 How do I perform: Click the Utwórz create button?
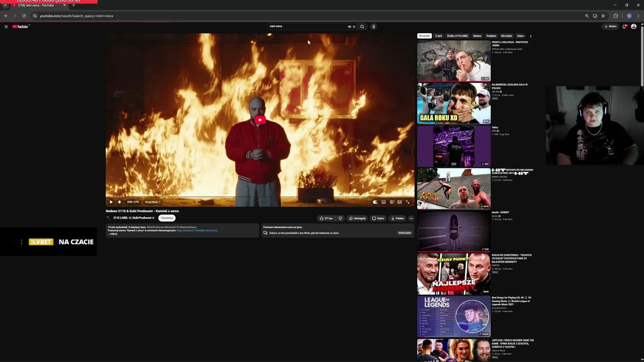coord(611,27)
